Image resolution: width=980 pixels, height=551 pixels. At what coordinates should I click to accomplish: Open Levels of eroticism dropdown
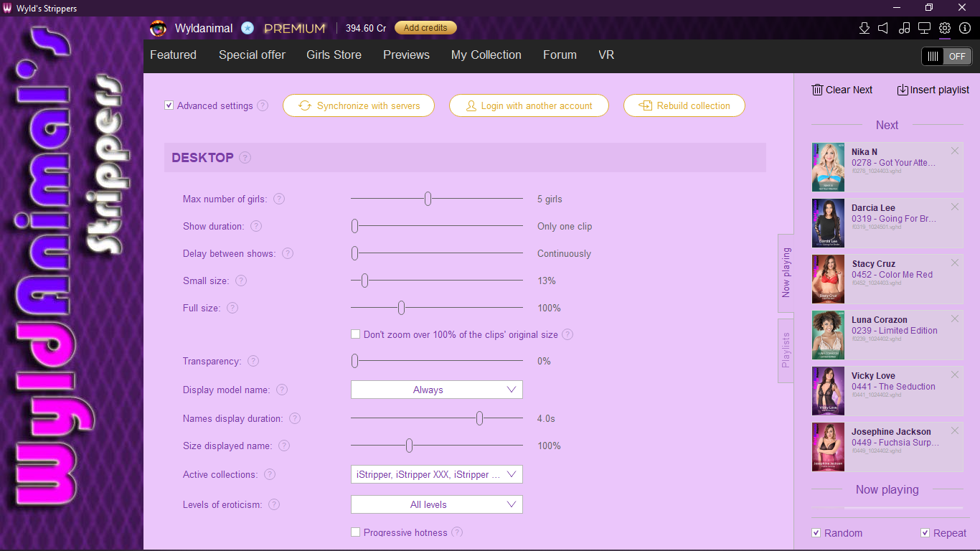pos(437,504)
